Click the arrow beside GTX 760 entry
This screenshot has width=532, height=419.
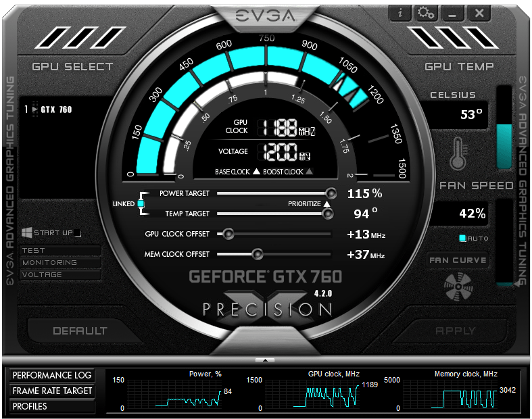tap(34, 109)
